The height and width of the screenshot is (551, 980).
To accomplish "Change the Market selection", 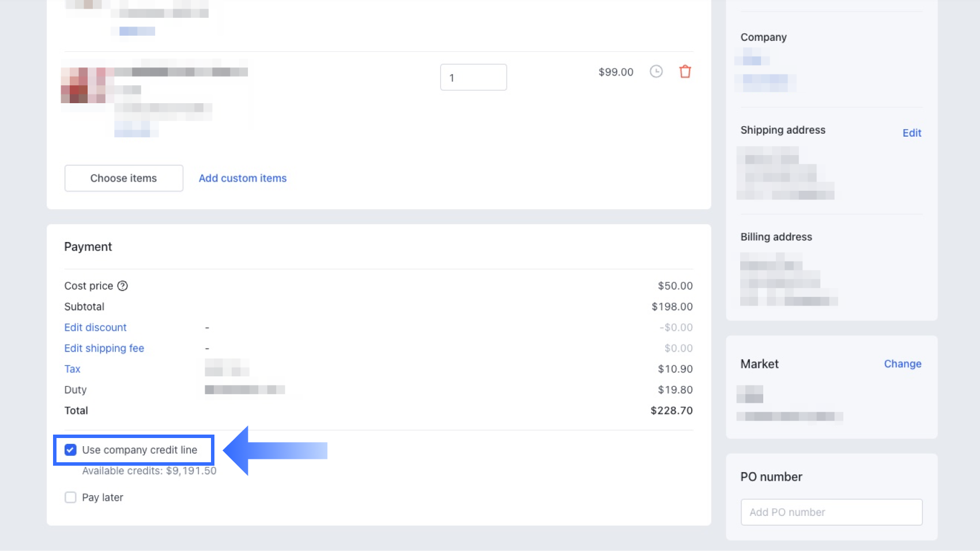I will 903,364.
